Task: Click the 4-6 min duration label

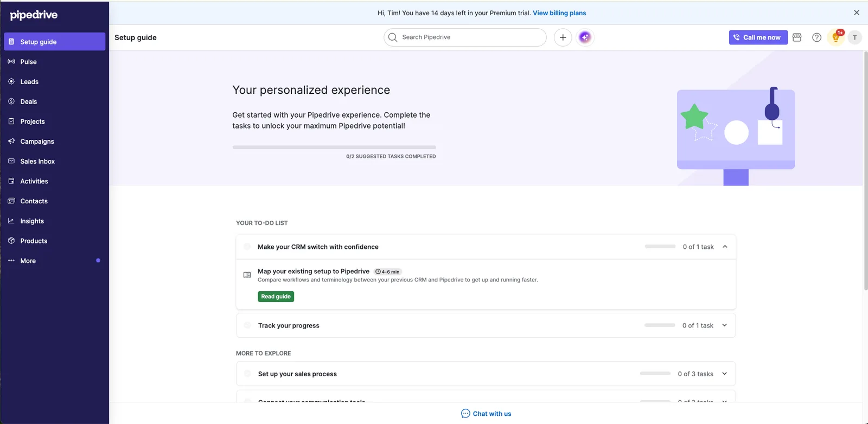Action: click(x=388, y=272)
